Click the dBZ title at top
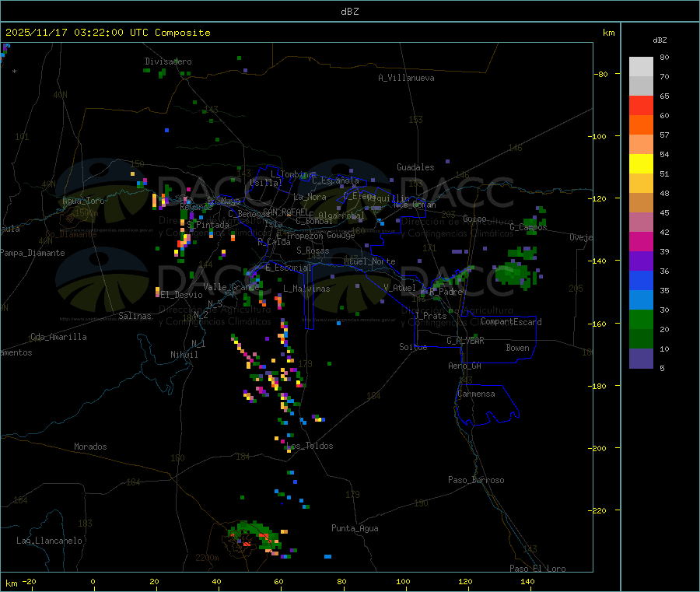 (349, 12)
